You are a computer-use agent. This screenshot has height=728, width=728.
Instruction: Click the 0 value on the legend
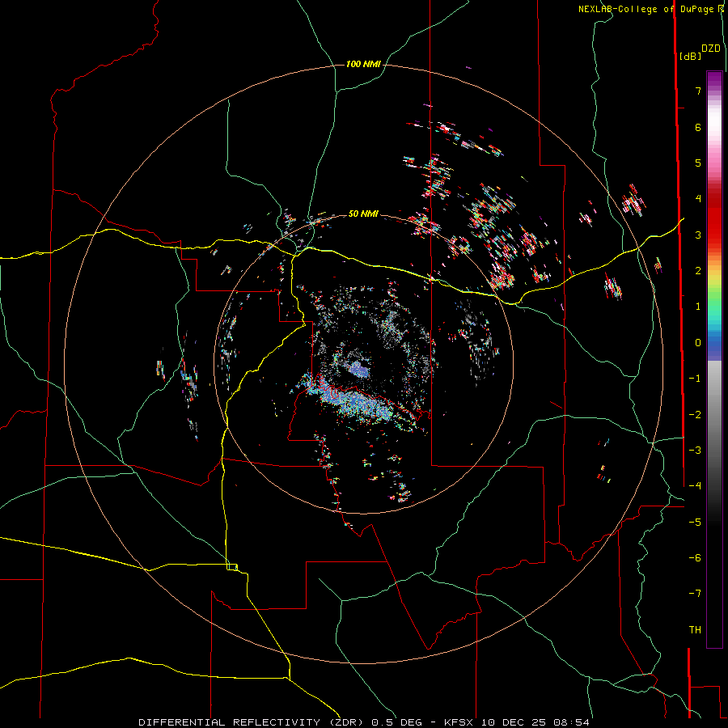[698, 343]
